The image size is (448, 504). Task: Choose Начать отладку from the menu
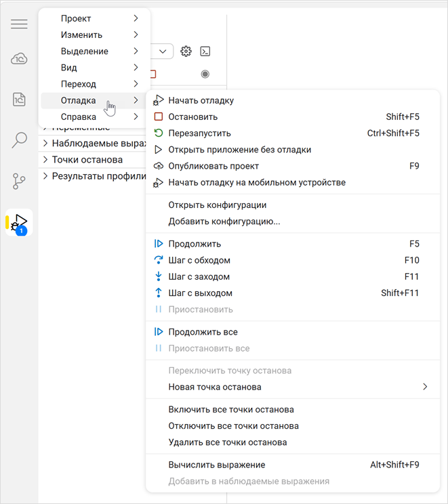click(x=293, y=100)
